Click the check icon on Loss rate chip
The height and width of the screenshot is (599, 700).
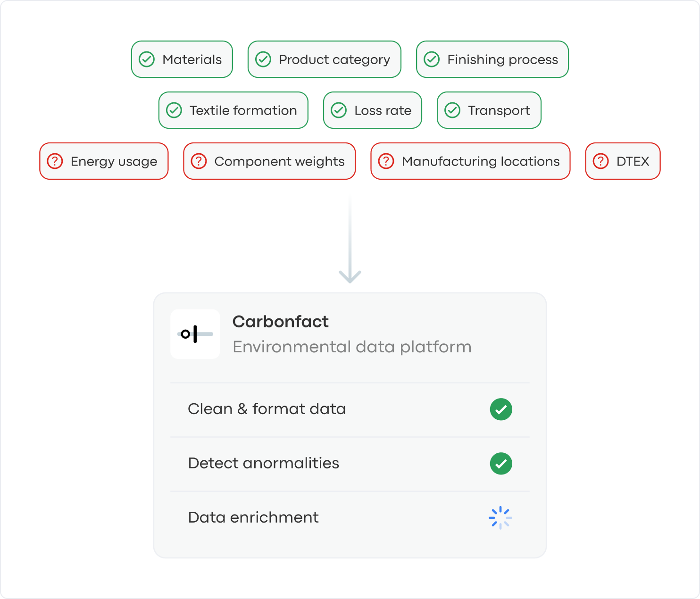pos(339,110)
